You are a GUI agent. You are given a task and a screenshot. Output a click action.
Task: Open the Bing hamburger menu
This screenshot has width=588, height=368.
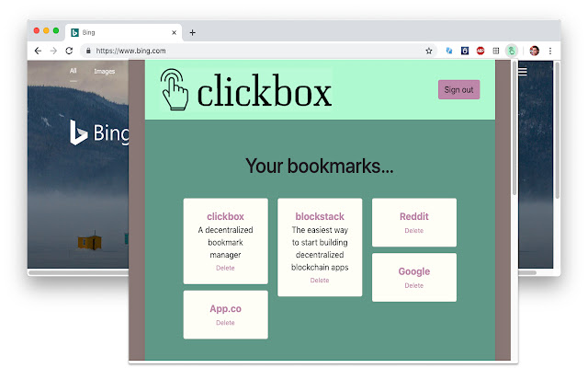coord(523,72)
